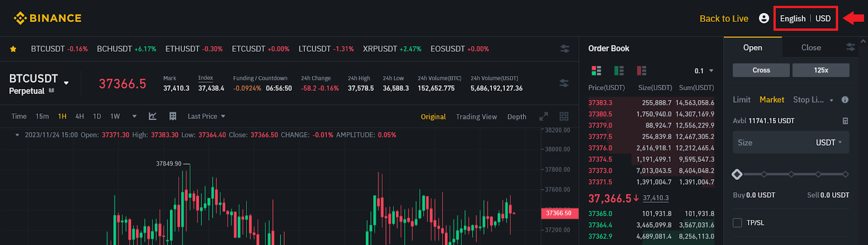
Task: Collapse the order panel with up chevron
Action: (x=864, y=41)
